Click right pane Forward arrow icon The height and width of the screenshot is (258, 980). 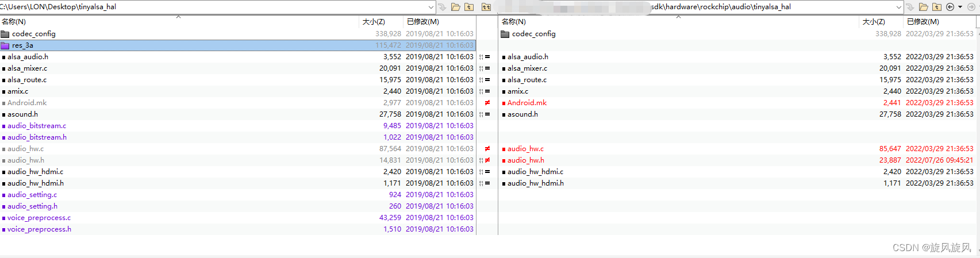point(971,7)
